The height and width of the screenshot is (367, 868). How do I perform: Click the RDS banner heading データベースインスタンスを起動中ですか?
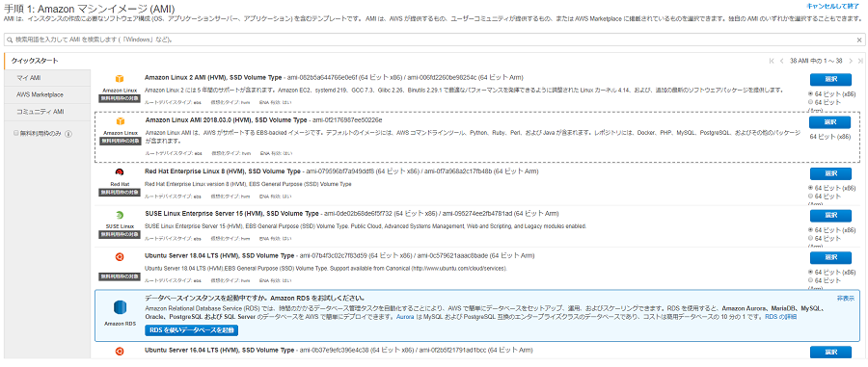pos(255,299)
